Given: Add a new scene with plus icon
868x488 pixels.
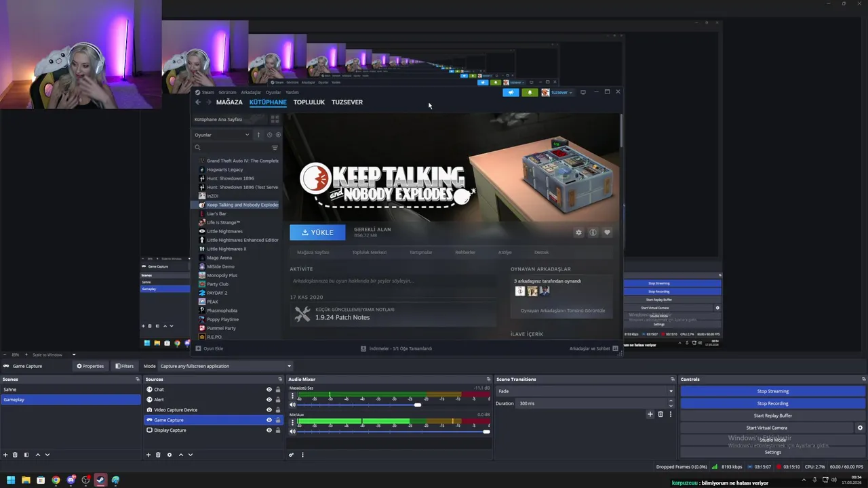Looking at the screenshot, I should coord(5,455).
